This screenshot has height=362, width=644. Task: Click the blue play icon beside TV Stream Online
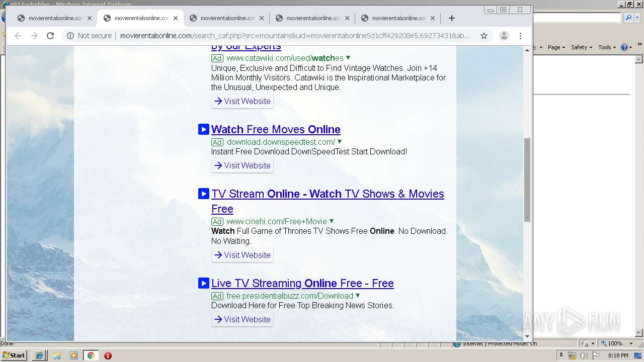pos(204,194)
